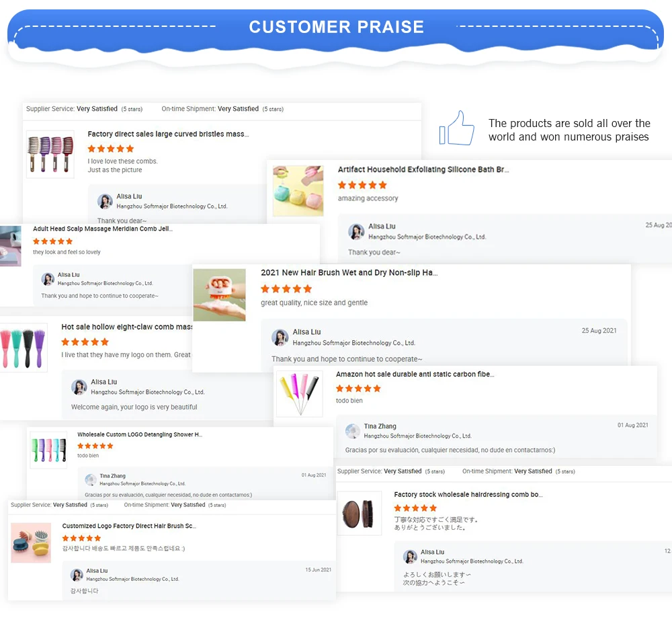Viewport: 672px width, 630px height.
Task: Open "Artifact Household Exfoliating Silicone Bath" product title
Action: [x=423, y=170]
